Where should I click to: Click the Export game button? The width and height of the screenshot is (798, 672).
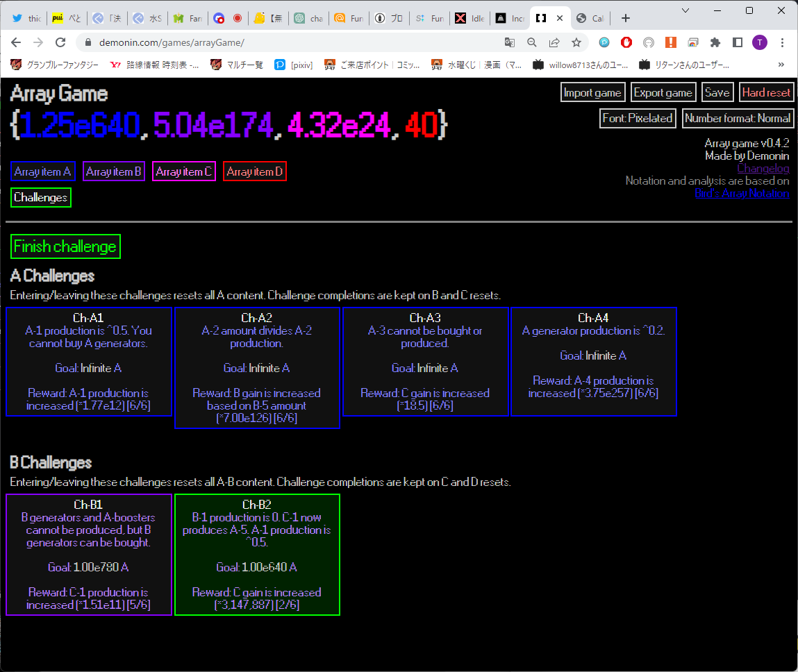(x=663, y=92)
